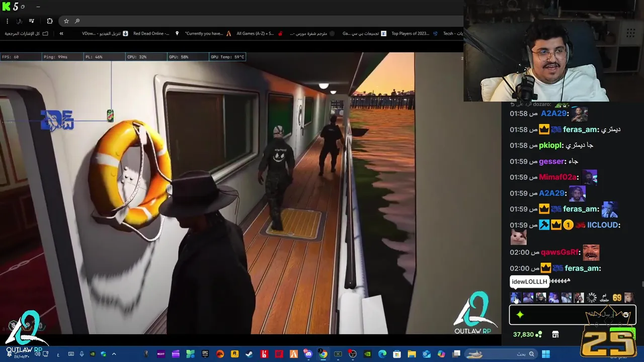This screenshot has width=644, height=362.
Task: Open the all-bookmarks folder in bookmarks bar
Action: (26, 33)
